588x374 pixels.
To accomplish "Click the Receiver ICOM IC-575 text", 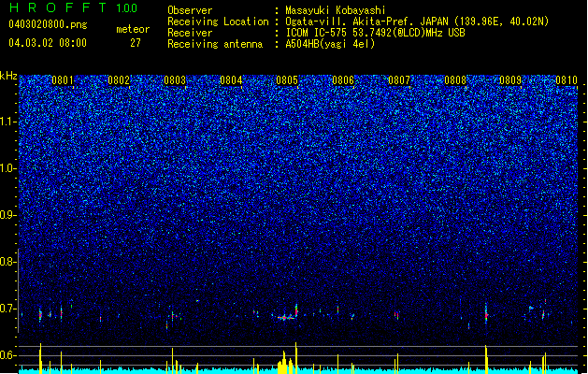I will coord(375,33).
